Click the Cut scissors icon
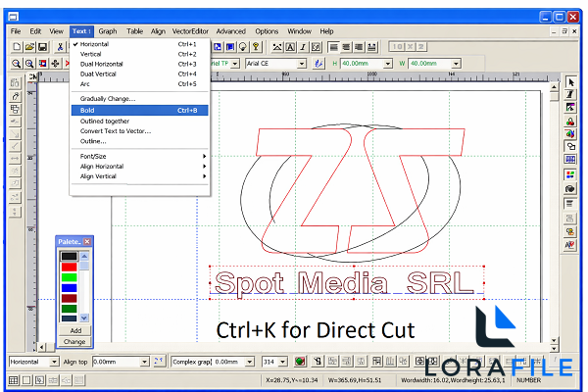 point(60,47)
